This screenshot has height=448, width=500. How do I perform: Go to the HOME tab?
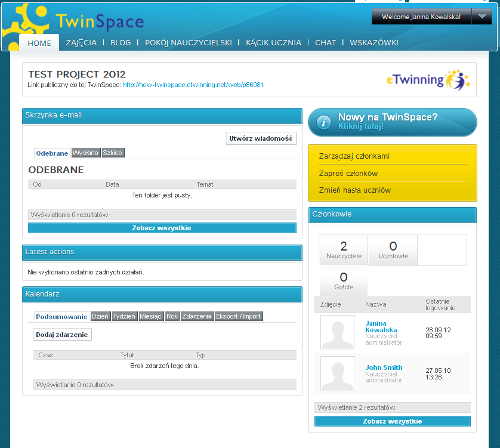click(39, 43)
